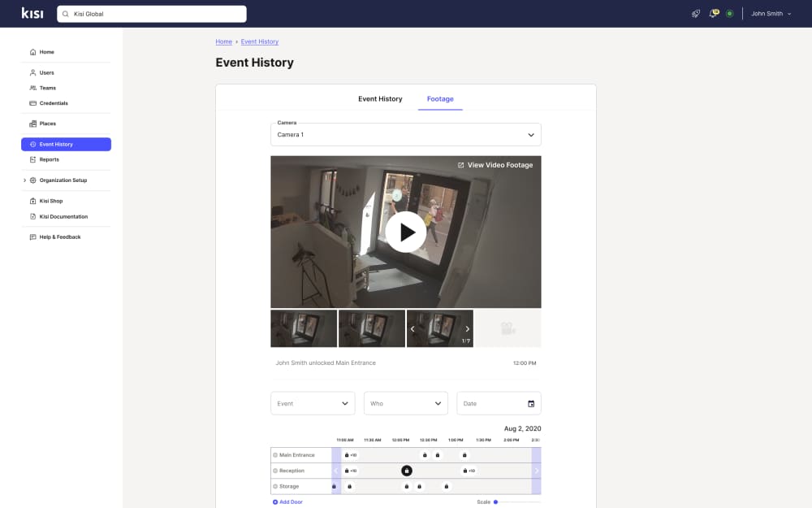Switch to the Event History tab

point(380,99)
